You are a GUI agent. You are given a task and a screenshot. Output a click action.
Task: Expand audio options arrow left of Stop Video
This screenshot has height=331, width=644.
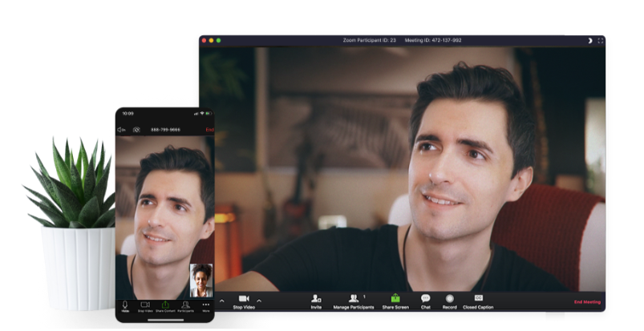point(222,301)
